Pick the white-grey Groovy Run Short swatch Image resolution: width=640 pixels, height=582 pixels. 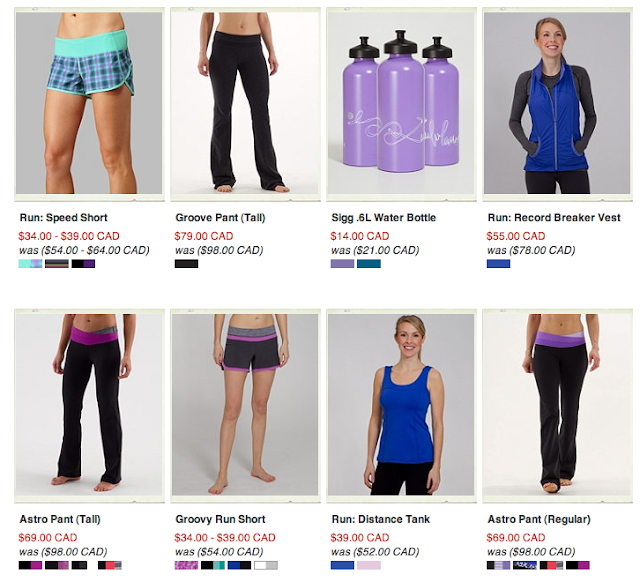(266, 565)
